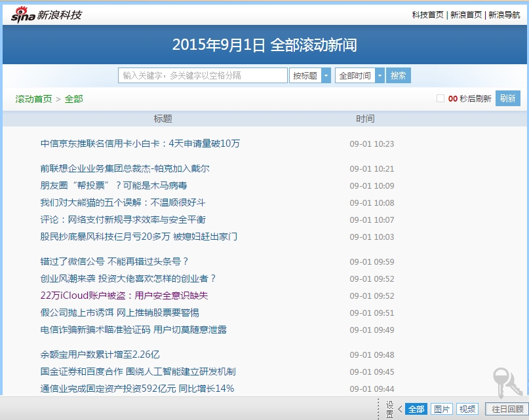The image size is (529, 420).
Task: Select the 图片 filter tab
Action: click(x=442, y=409)
